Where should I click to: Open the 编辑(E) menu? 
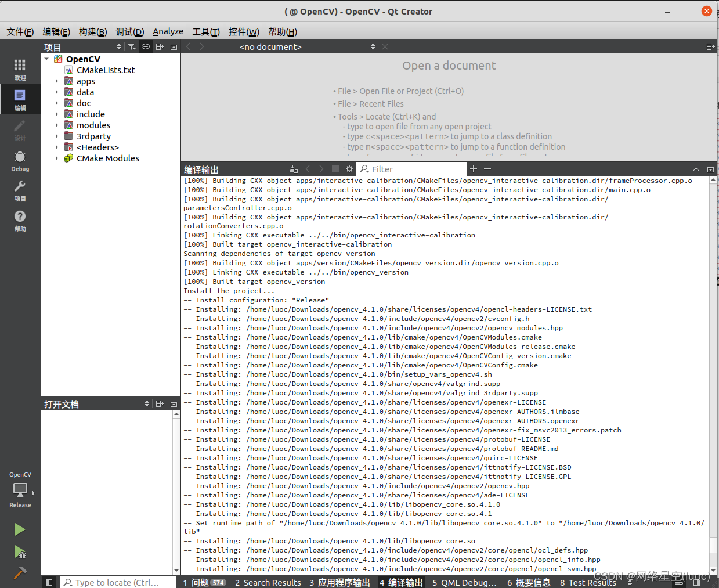pos(56,31)
